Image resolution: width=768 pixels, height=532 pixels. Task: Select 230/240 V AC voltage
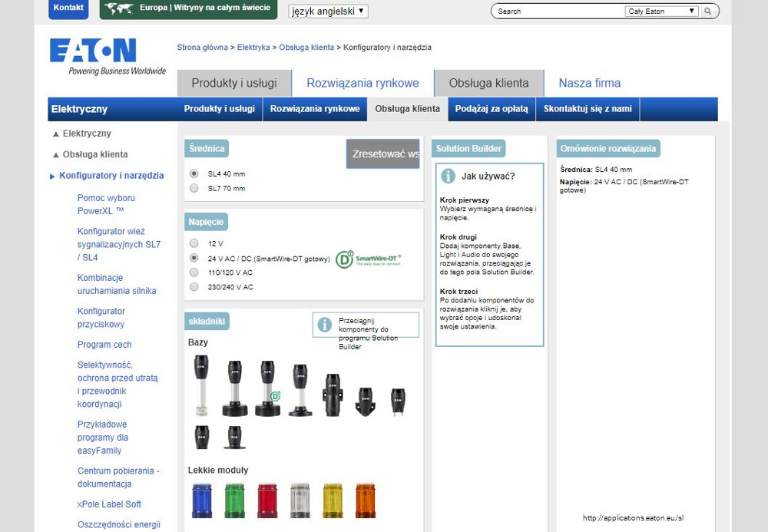[x=194, y=287]
